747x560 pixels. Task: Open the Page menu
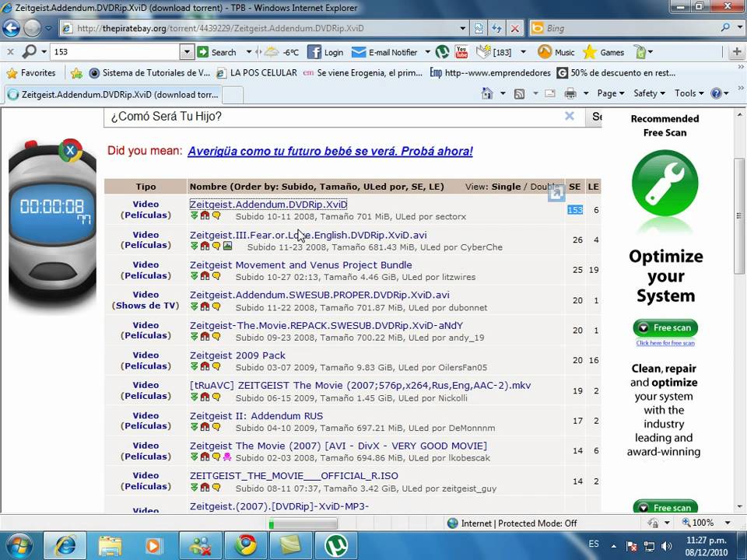pyautogui.click(x=610, y=93)
